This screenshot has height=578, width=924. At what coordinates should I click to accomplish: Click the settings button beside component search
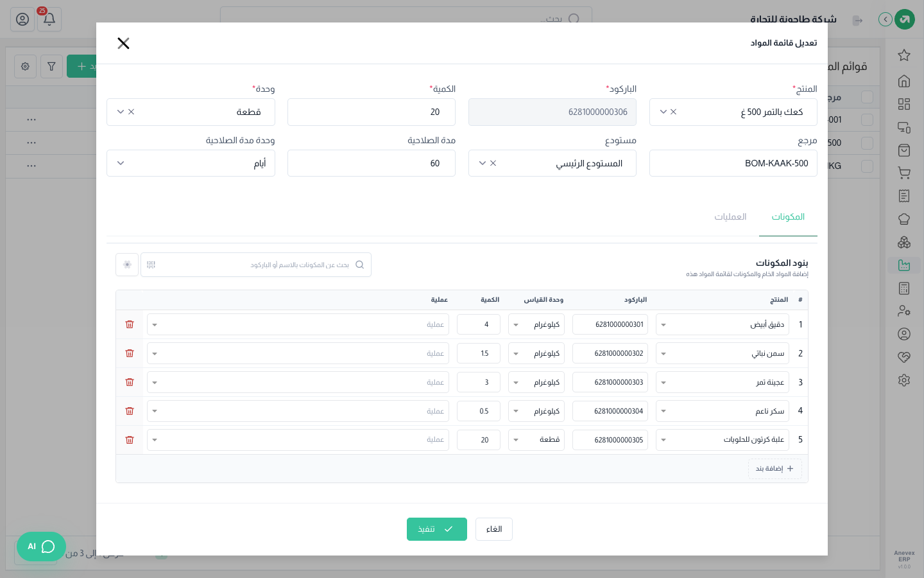[127, 265]
